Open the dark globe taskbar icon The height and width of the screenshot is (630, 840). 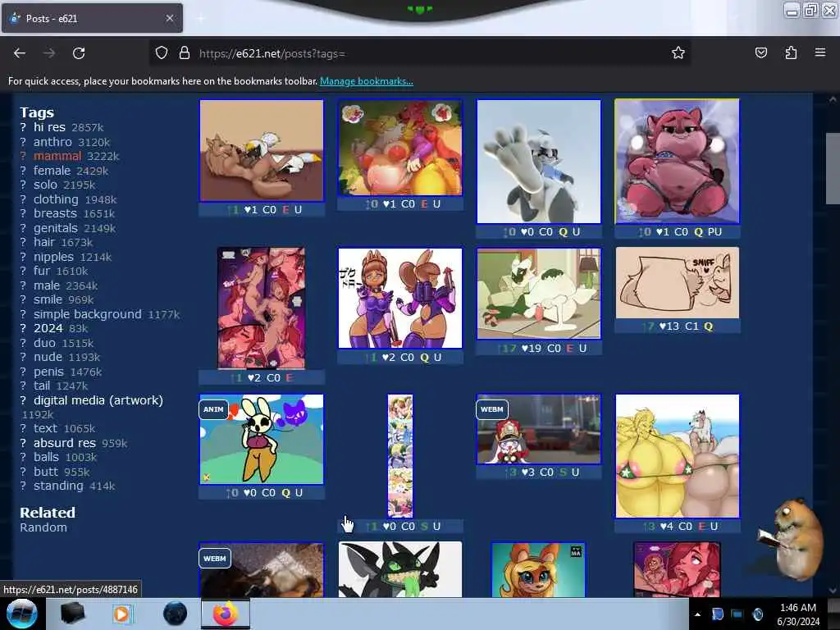pos(176,614)
